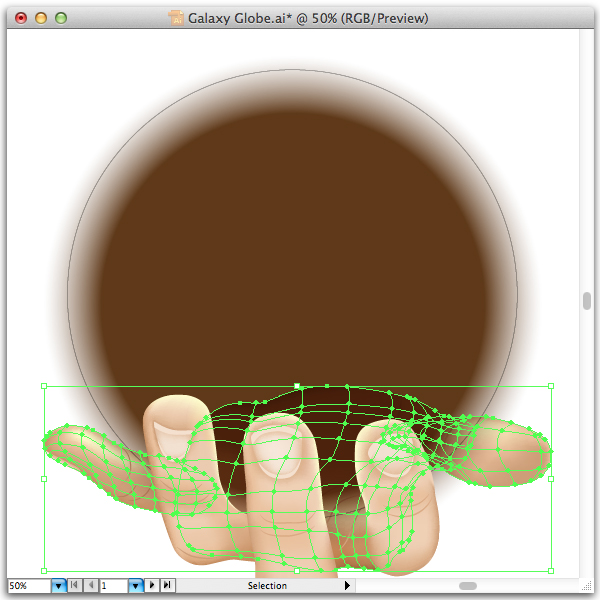Viewport: 600px width, 600px height.
Task: Open the artboard navigation dropdown
Action: click(135, 585)
